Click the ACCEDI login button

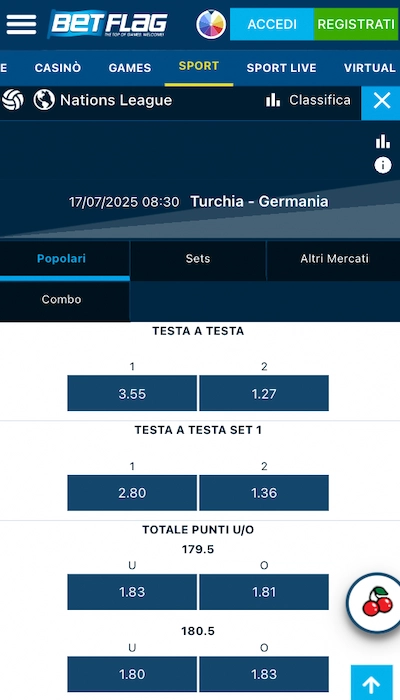coord(272,24)
